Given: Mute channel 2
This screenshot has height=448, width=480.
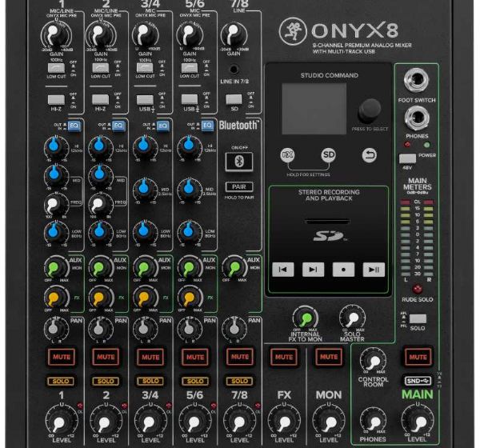Looking at the screenshot, I should (106, 357).
